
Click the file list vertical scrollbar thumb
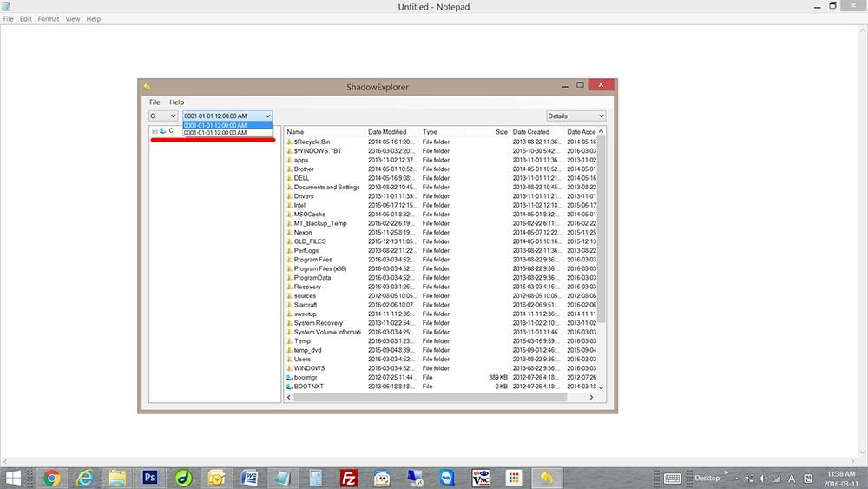coord(602,229)
